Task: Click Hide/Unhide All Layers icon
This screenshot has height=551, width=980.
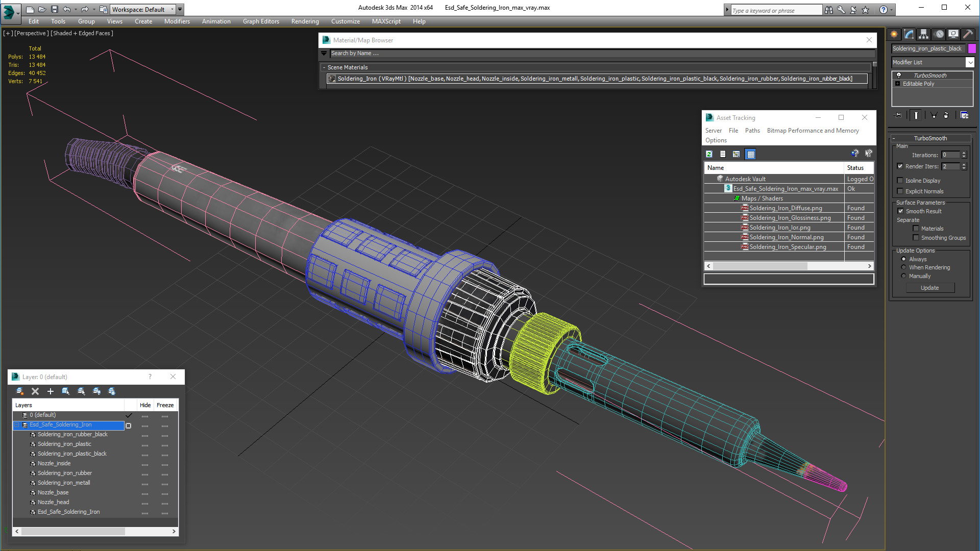Action: [96, 391]
